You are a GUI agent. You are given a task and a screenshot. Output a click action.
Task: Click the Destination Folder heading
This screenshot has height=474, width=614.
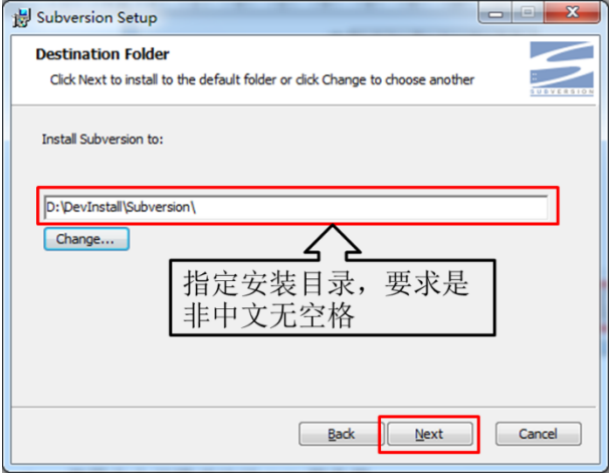[103, 54]
